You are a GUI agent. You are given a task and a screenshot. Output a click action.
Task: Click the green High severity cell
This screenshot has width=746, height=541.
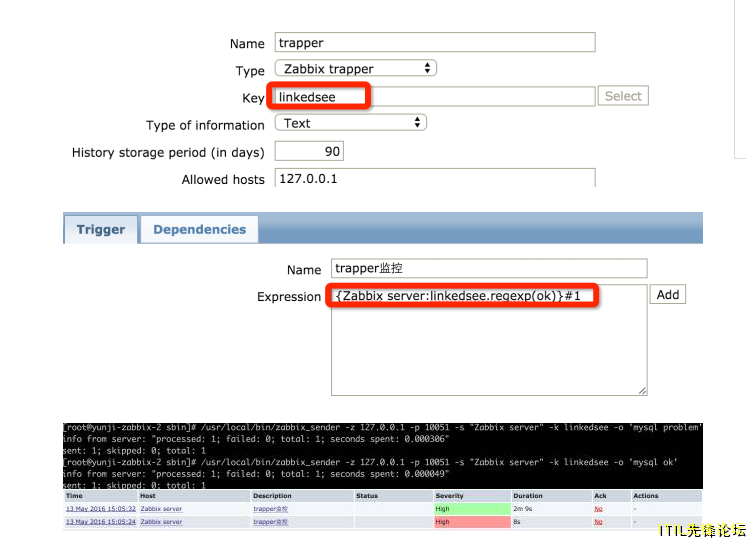pos(472,509)
